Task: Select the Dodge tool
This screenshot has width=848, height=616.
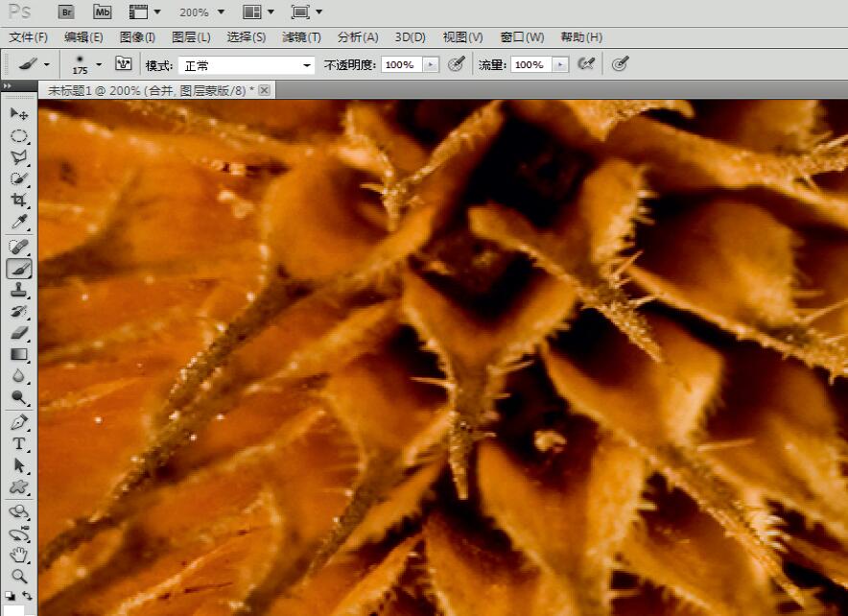Action: coord(19,397)
